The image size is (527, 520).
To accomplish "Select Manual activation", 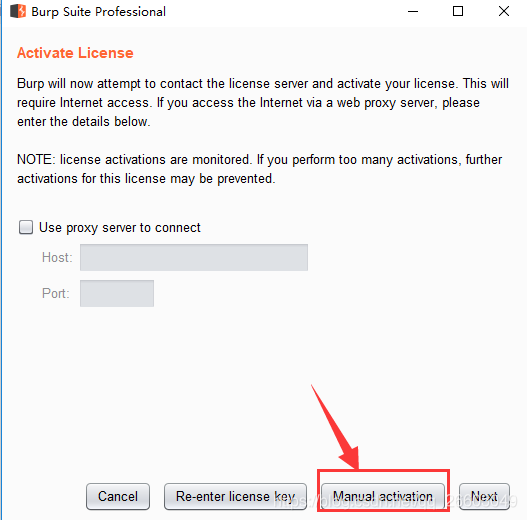I will (x=383, y=496).
